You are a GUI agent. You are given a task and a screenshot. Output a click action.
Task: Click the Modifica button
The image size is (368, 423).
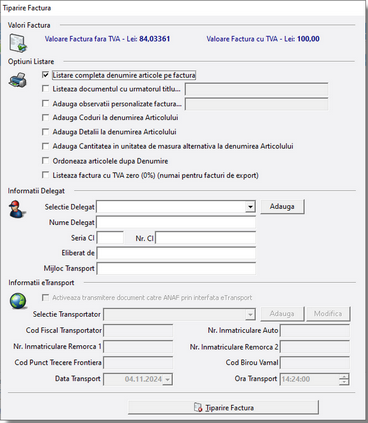click(x=328, y=314)
